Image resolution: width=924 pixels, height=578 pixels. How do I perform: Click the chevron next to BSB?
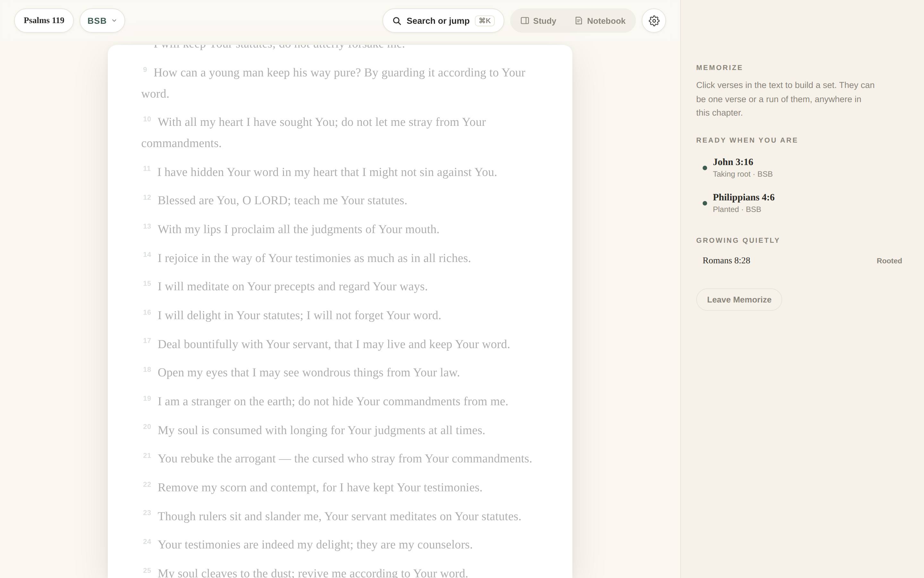pyautogui.click(x=114, y=21)
